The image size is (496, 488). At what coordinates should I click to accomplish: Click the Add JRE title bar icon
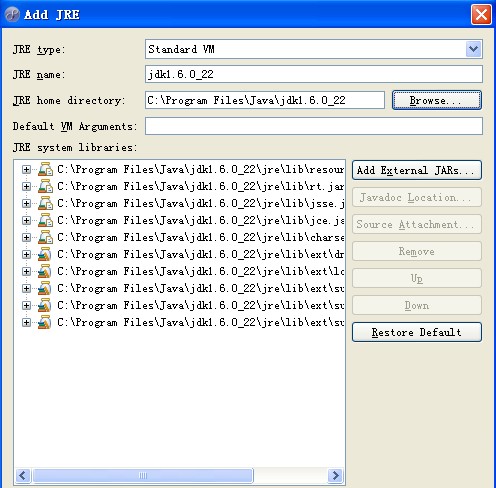tap(12, 15)
